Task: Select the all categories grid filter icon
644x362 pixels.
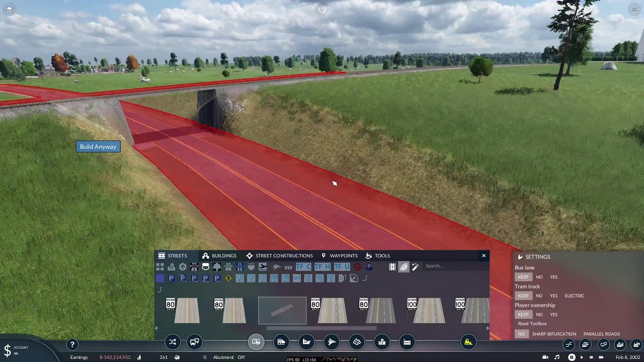Action: [x=160, y=267]
